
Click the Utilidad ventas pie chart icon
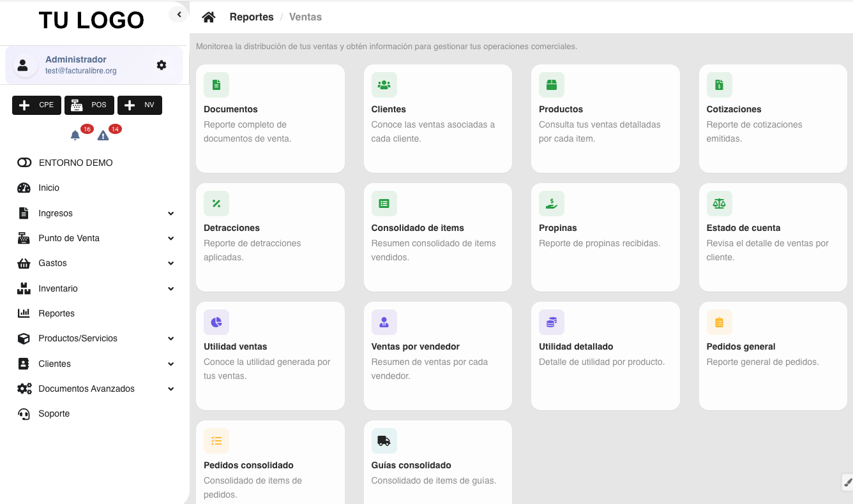216,322
